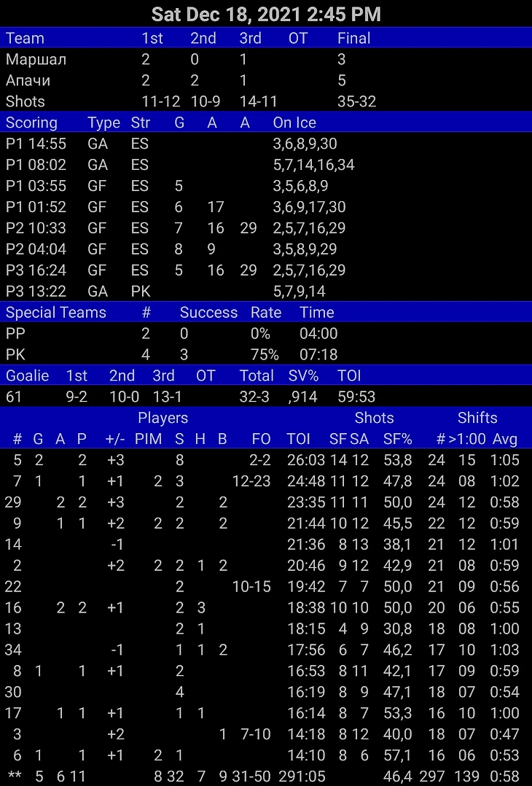Select the P2 10:33 goal row
532x786 pixels.
pos(266,228)
